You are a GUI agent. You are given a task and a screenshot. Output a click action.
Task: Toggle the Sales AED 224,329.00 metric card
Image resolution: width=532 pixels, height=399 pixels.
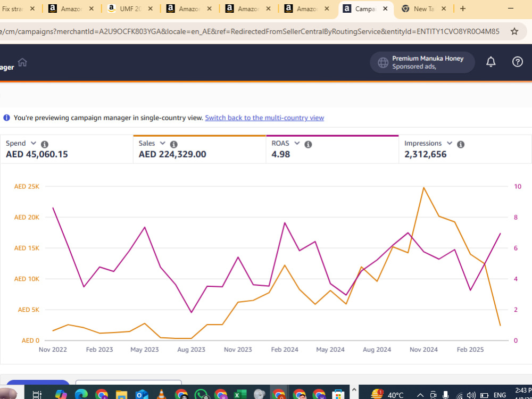coord(199,149)
